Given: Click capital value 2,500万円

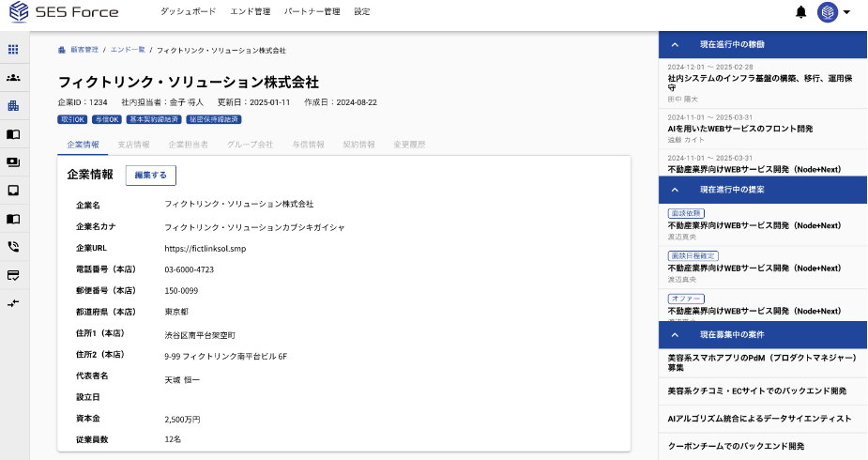Looking at the screenshot, I should point(182,420).
